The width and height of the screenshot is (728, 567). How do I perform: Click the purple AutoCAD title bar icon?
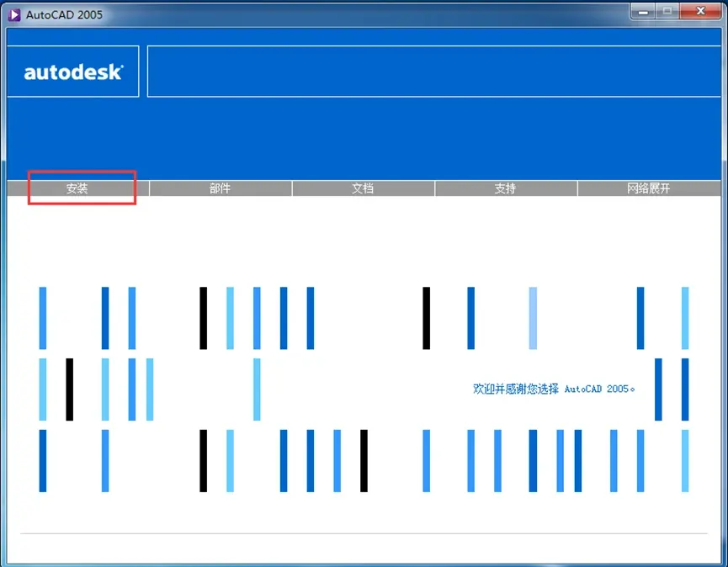click(x=14, y=15)
